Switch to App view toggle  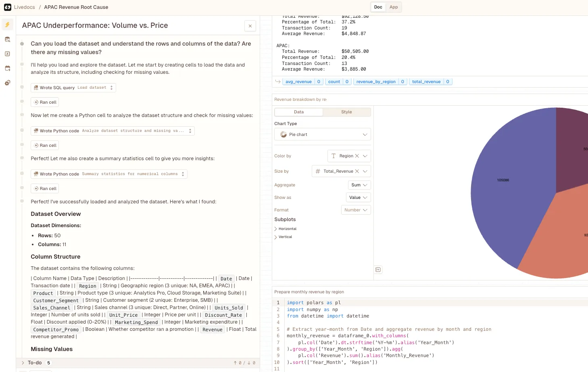[x=393, y=7]
